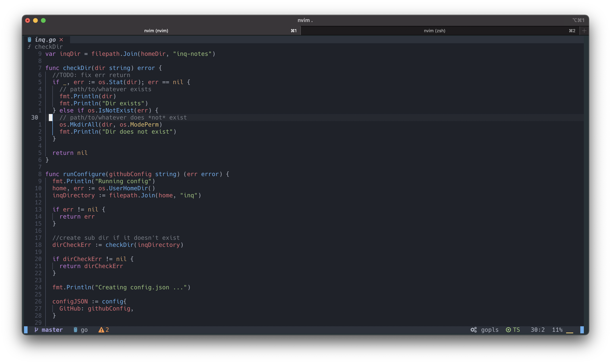Click the green zoom window button

43,20
